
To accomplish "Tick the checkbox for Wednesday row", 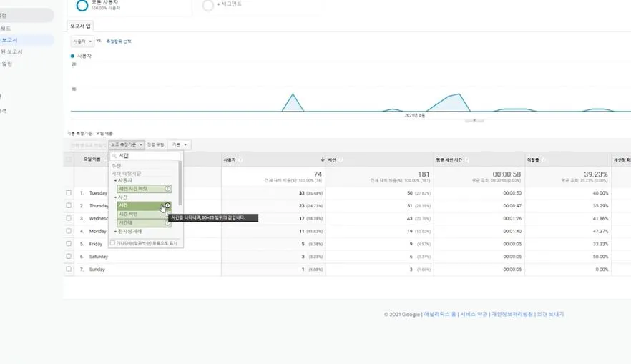I will pyautogui.click(x=69, y=218).
